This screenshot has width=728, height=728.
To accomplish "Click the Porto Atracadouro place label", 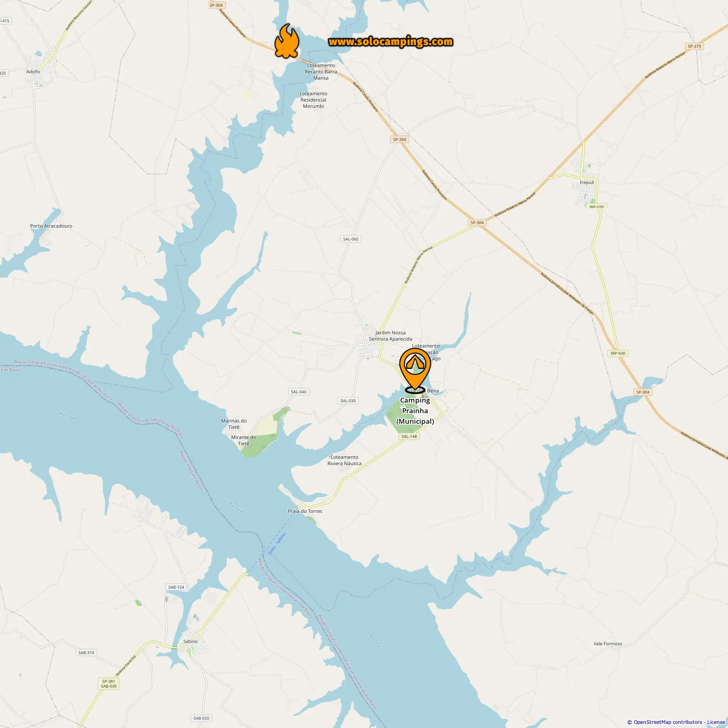I will [51, 226].
